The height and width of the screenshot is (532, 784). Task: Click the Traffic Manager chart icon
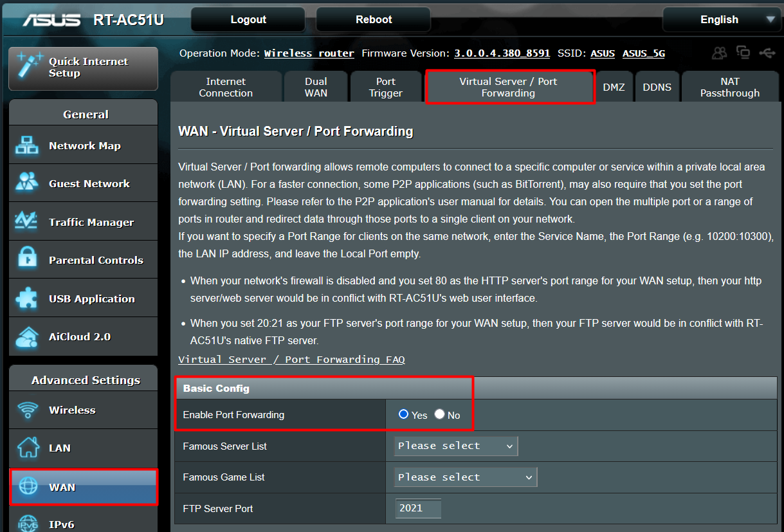pos(28,222)
